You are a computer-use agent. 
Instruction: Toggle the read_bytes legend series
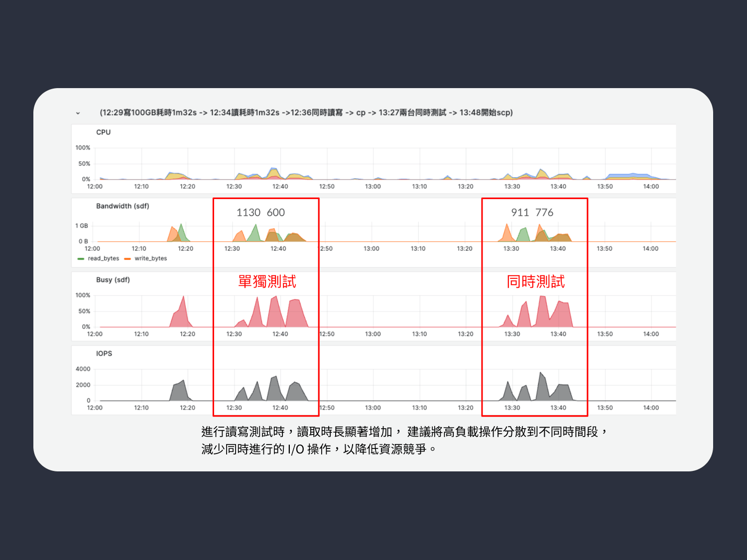click(x=104, y=258)
